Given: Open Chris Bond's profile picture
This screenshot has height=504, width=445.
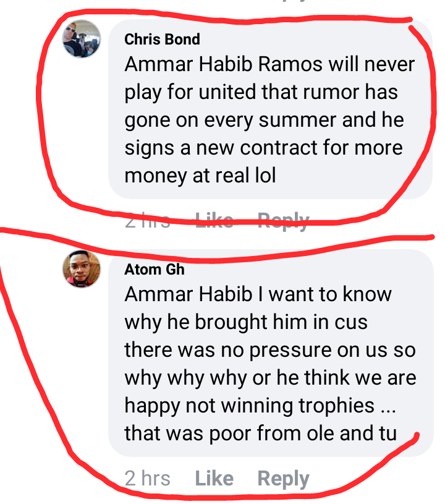Looking at the screenshot, I should 82,39.
